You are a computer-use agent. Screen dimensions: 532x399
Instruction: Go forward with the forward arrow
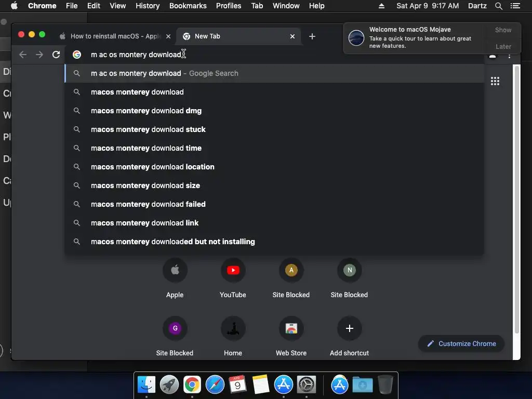[39, 55]
